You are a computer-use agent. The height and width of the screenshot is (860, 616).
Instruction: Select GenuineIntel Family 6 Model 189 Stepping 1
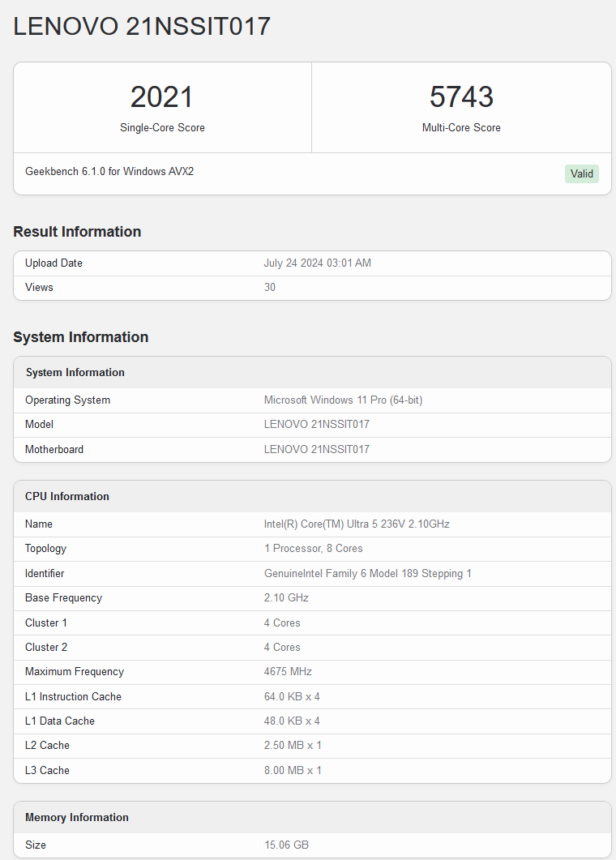point(367,574)
